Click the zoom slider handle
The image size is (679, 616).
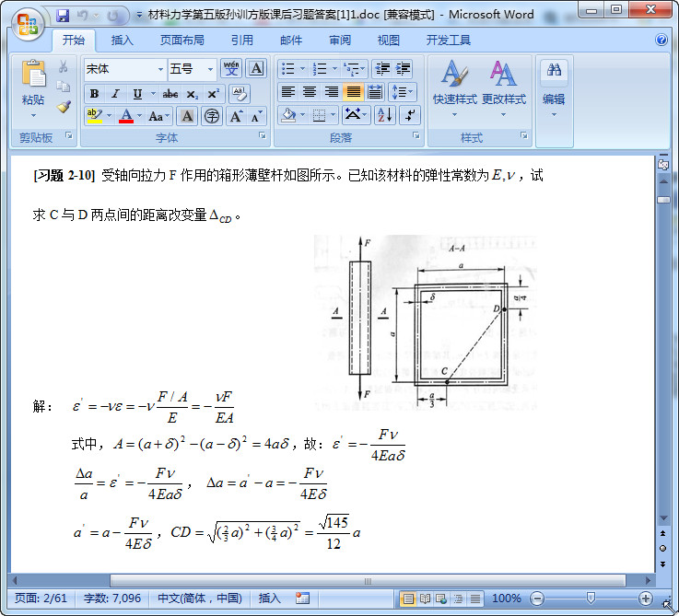pos(591,598)
